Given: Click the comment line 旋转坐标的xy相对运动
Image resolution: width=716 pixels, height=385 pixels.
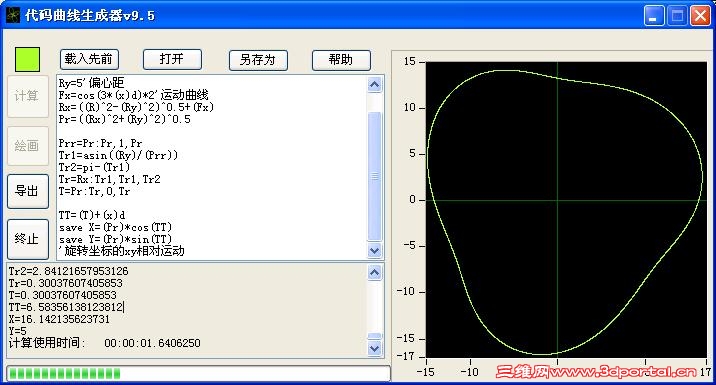Looking at the screenshot, I should coord(121,251).
